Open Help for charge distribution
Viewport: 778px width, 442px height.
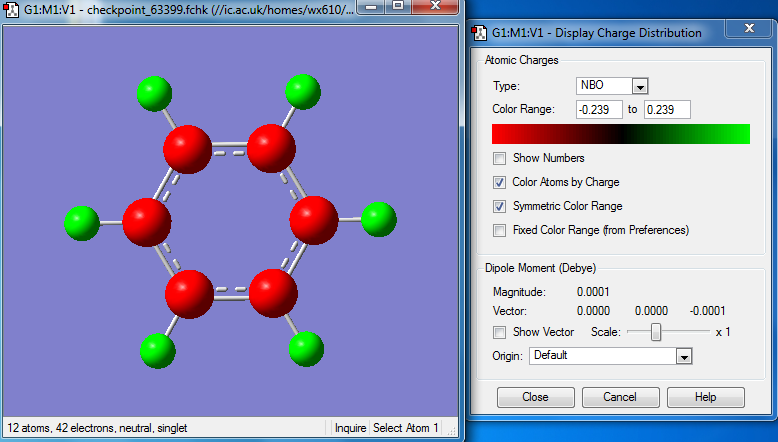pos(706,397)
